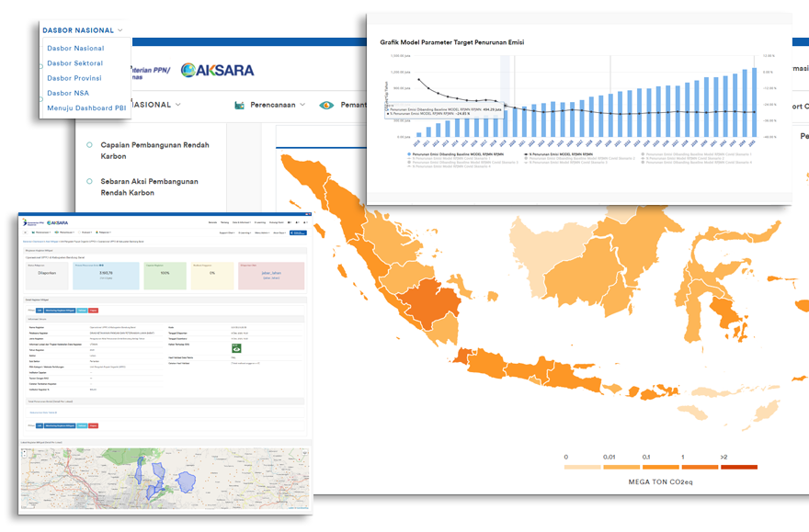This screenshot has height=532, width=809.
Task: Click the darkest red legend color swatch
Action: click(739, 467)
